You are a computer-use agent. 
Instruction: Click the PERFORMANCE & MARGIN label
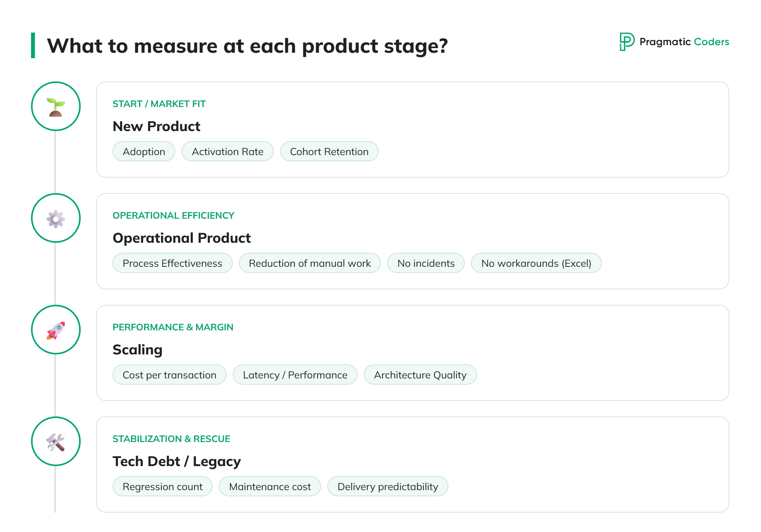coord(173,327)
